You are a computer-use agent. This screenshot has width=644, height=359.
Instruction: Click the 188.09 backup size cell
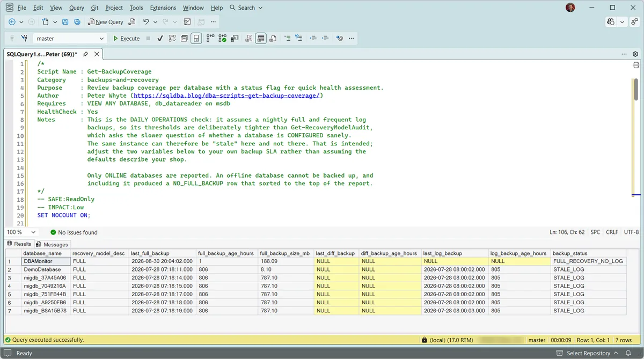[286, 261]
